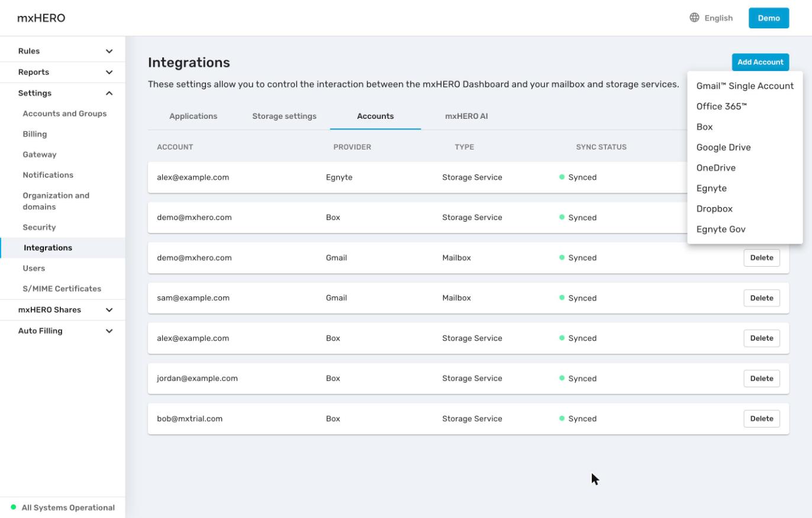Delete alex@example.com Box account
812x518 pixels.
point(762,338)
